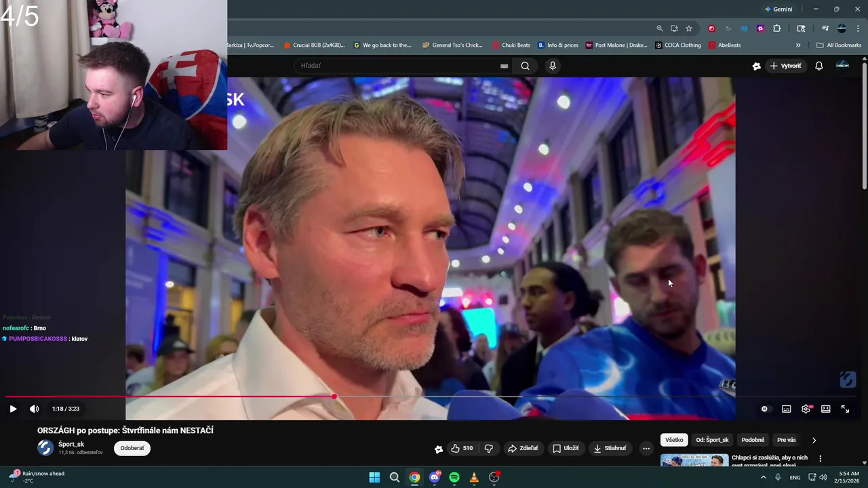Screen dimensions: 868x488
Task: Select the Všetko filter chip
Action: tap(674, 440)
